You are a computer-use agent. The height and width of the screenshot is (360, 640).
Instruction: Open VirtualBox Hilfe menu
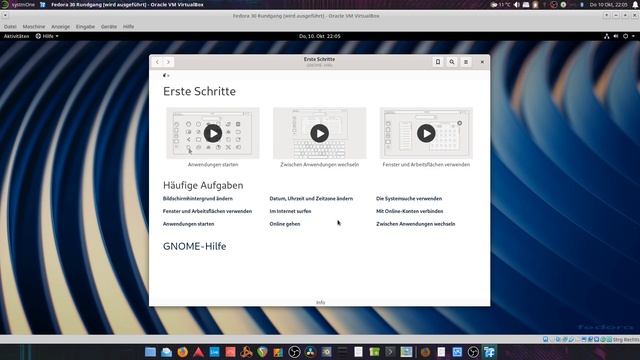pyautogui.click(x=129, y=27)
